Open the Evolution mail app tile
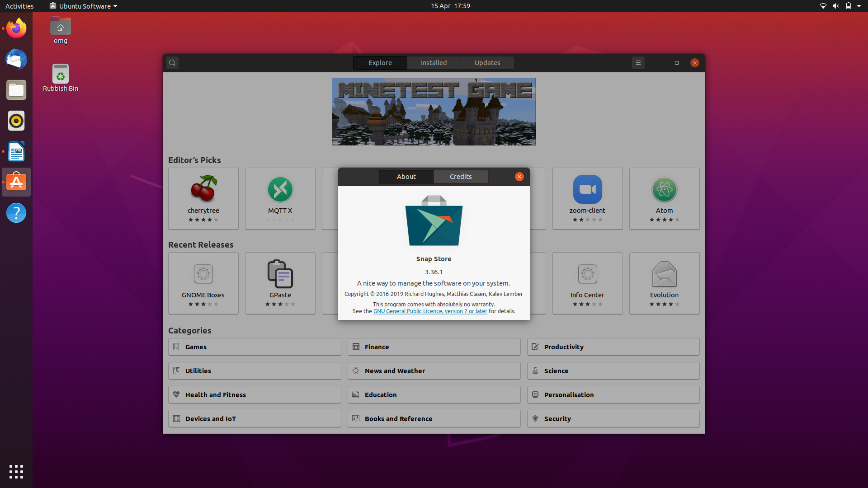Viewport: 868px width, 488px height. click(664, 283)
